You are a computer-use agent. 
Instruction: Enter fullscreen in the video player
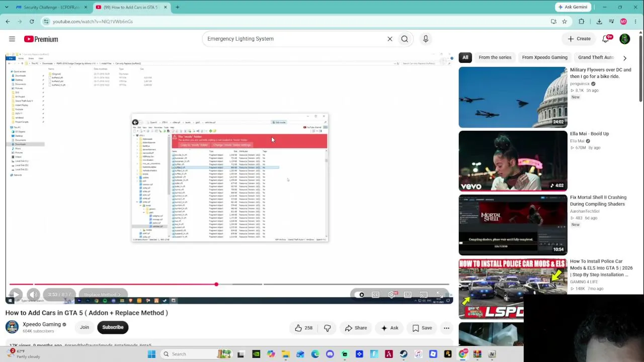tap(440, 295)
